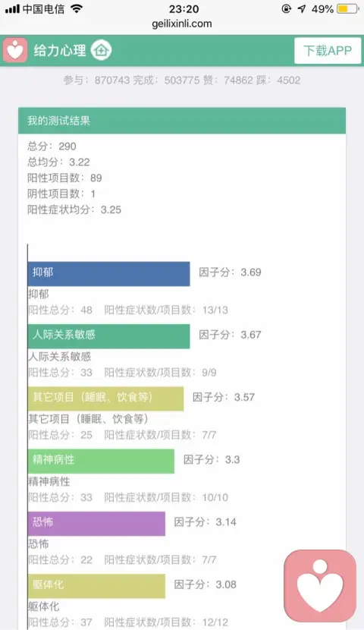Tap the 给力心理 site title
The height and width of the screenshot is (630, 364).
pyautogui.click(x=60, y=51)
